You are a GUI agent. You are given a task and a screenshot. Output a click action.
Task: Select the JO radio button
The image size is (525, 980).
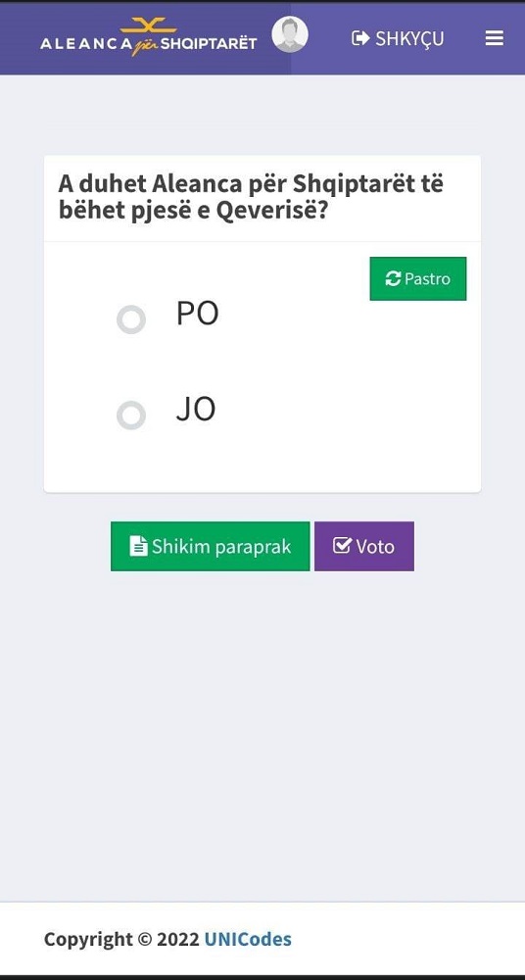point(131,416)
